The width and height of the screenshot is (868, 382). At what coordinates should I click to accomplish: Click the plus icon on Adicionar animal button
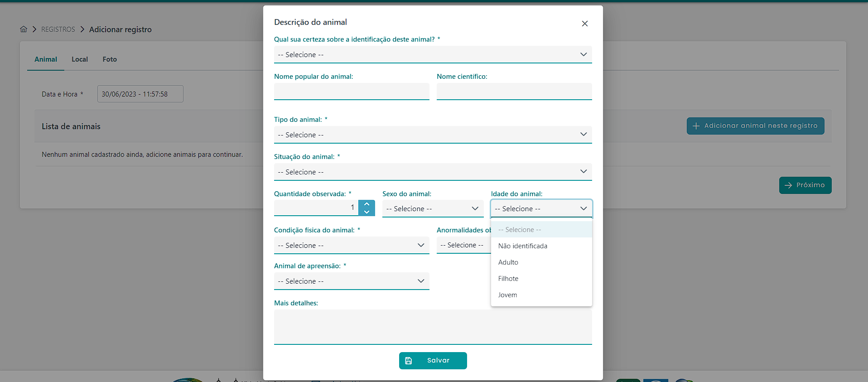[x=696, y=126]
